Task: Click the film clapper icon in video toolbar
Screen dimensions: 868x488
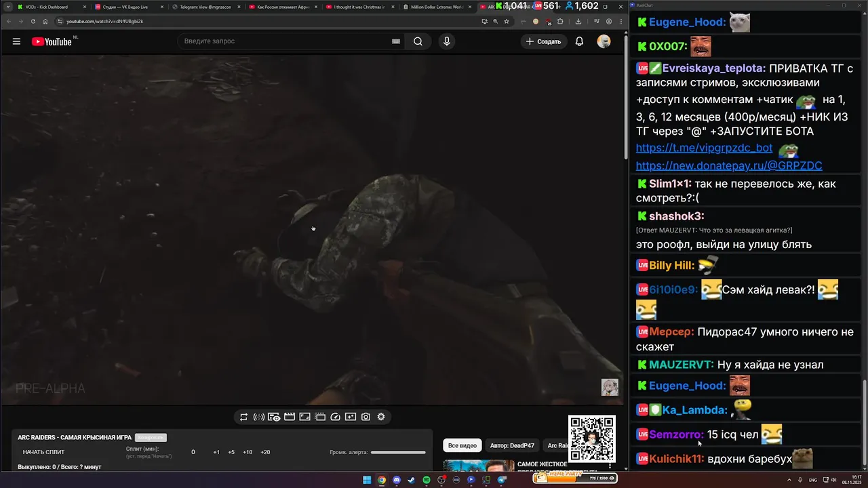Action: (289, 417)
